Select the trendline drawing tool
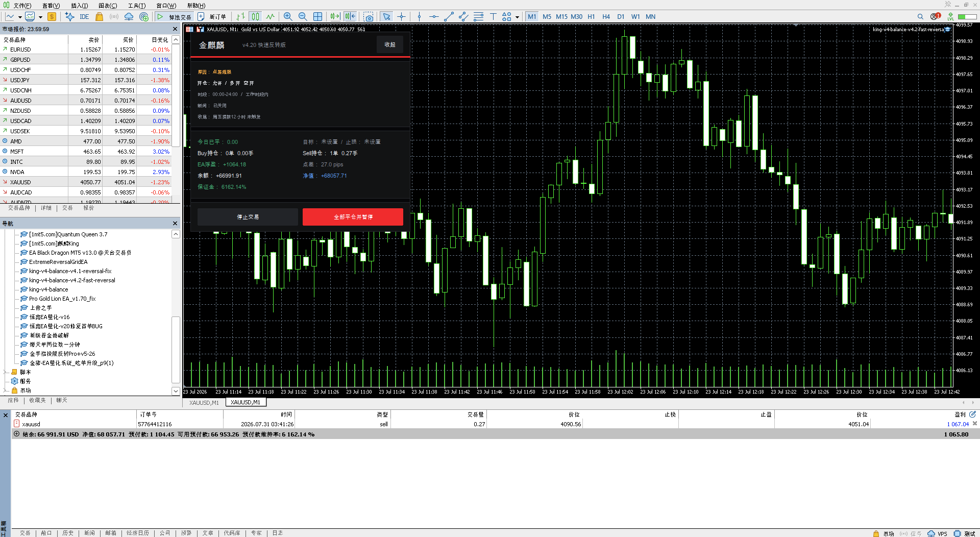980x537 pixels. (449, 17)
